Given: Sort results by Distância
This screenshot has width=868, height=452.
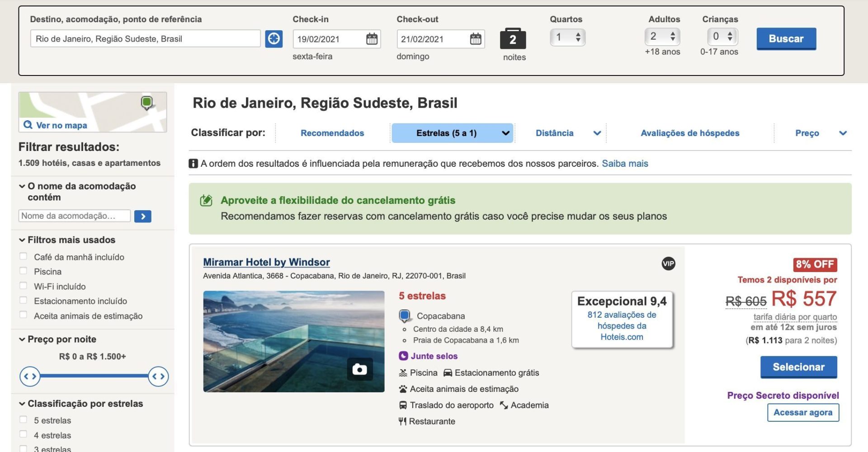Looking at the screenshot, I should pyautogui.click(x=554, y=133).
